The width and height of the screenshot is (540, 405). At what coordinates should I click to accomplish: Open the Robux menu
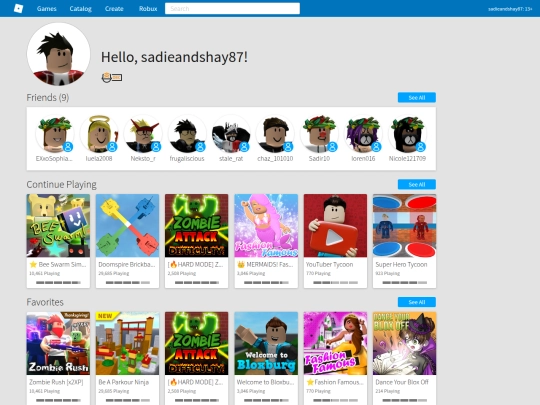(148, 9)
